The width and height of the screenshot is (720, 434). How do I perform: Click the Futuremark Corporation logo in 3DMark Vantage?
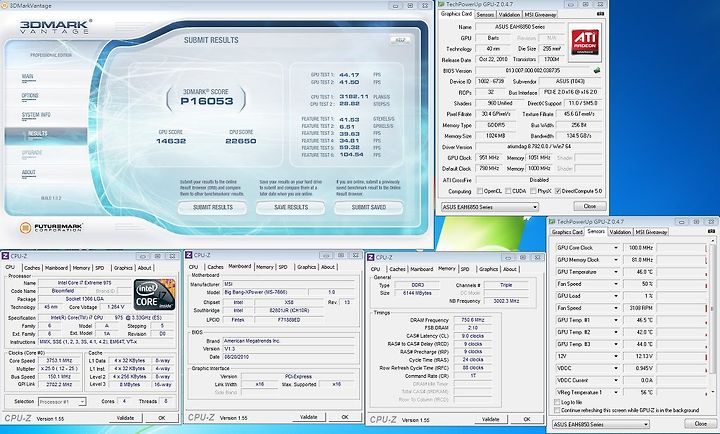(51, 227)
